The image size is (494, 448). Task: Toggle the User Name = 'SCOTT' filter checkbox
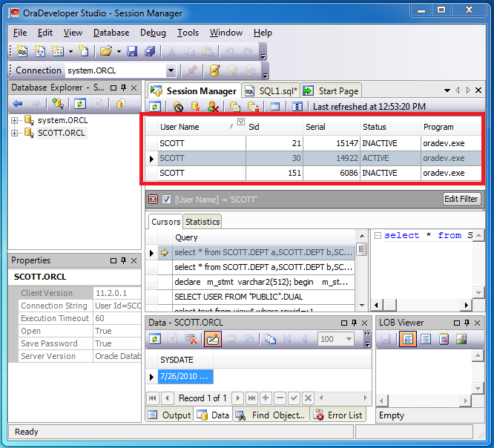pyautogui.click(x=166, y=200)
